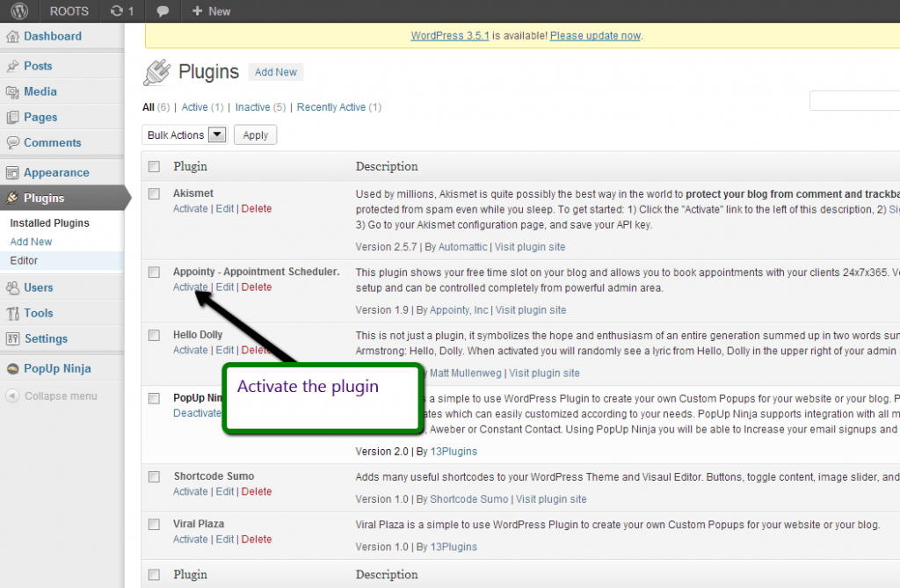This screenshot has width=900, height=588.
Task: Click the Appearance icon in sidebar
Action: (12, 173)
